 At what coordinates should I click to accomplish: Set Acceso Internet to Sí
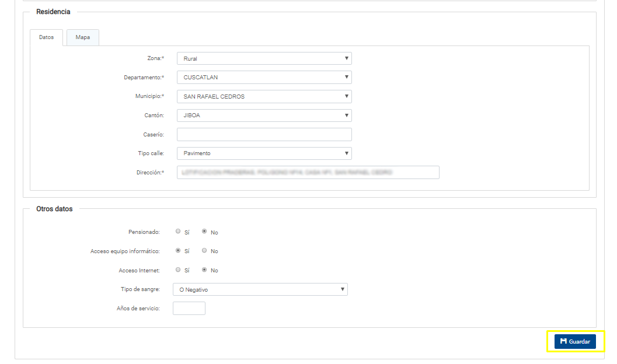(x=178, y=270)
